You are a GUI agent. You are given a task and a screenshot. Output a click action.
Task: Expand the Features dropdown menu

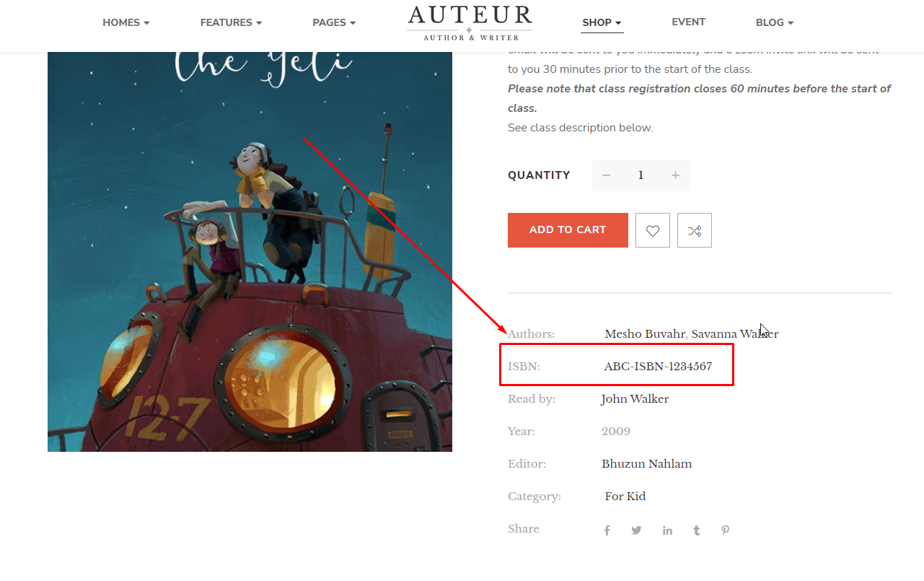[231, 22]
